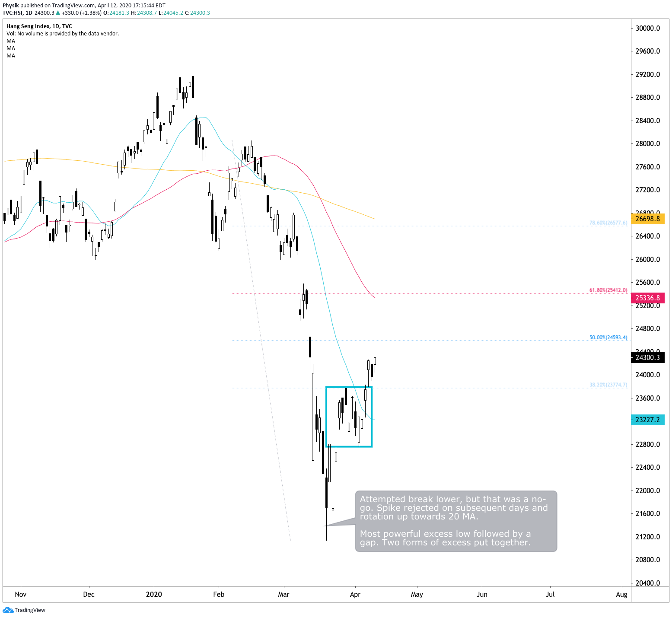The height and width of the screenshot is (618, 672).
Task: Click the Dec label on time axis
Action: (89, 595)
